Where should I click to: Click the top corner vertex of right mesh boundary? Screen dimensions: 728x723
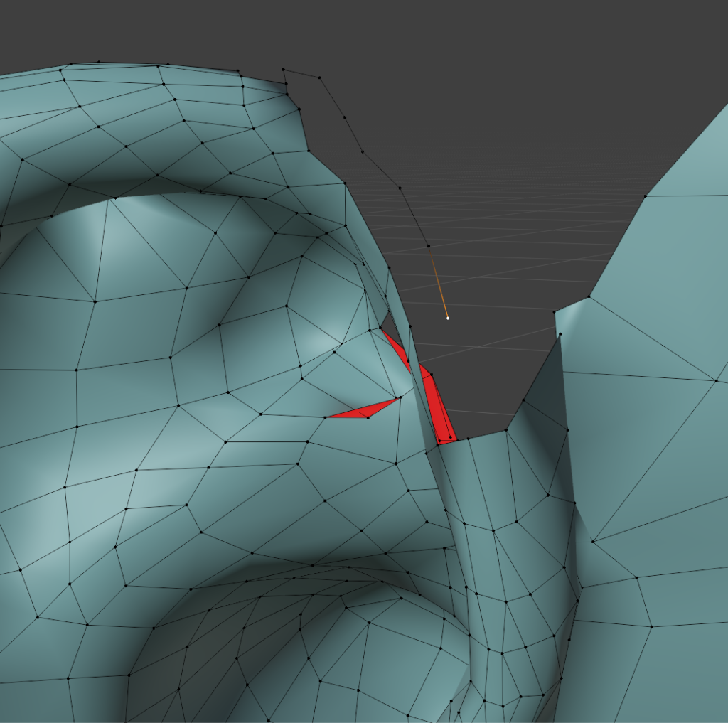[646, 194]
